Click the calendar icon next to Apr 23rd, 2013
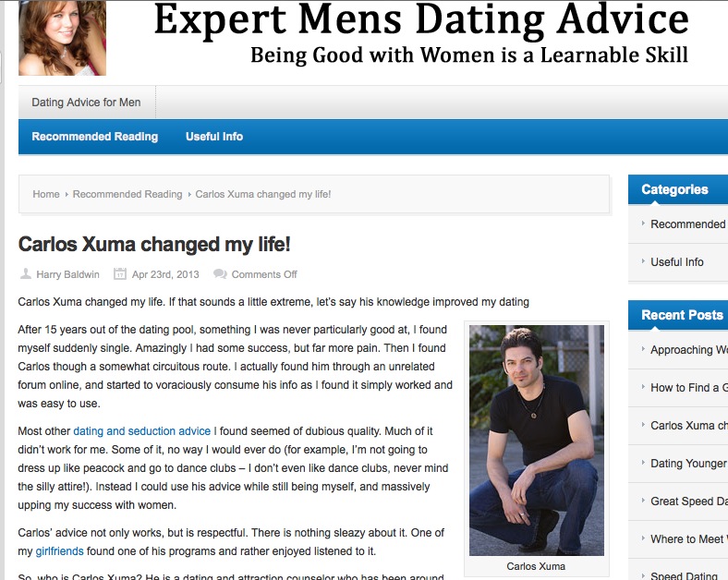 point(120,273)
